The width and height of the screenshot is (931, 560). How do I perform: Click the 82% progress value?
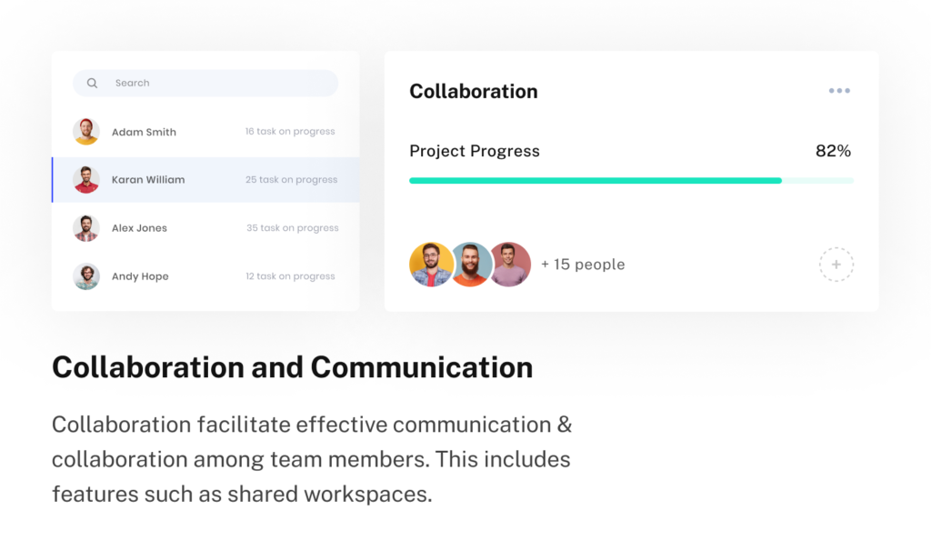(x=833, y=151)
